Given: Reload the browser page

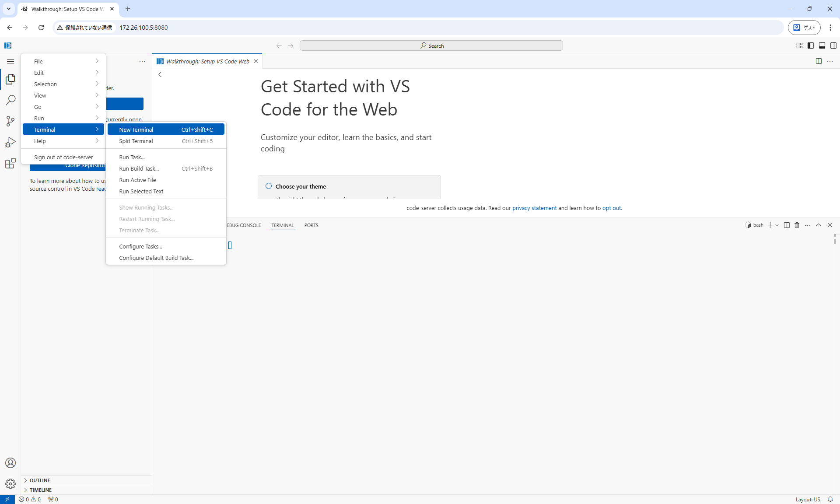Looking at the screenshot, I should 41,28.
